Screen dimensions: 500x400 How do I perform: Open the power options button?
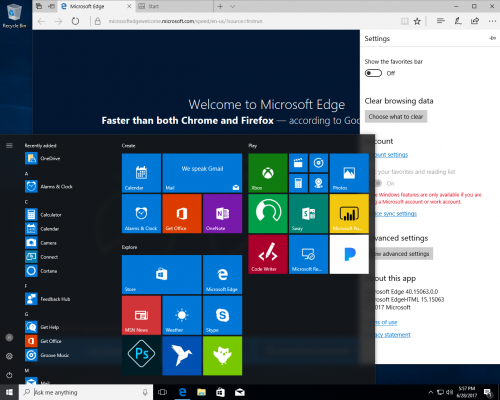9,375
